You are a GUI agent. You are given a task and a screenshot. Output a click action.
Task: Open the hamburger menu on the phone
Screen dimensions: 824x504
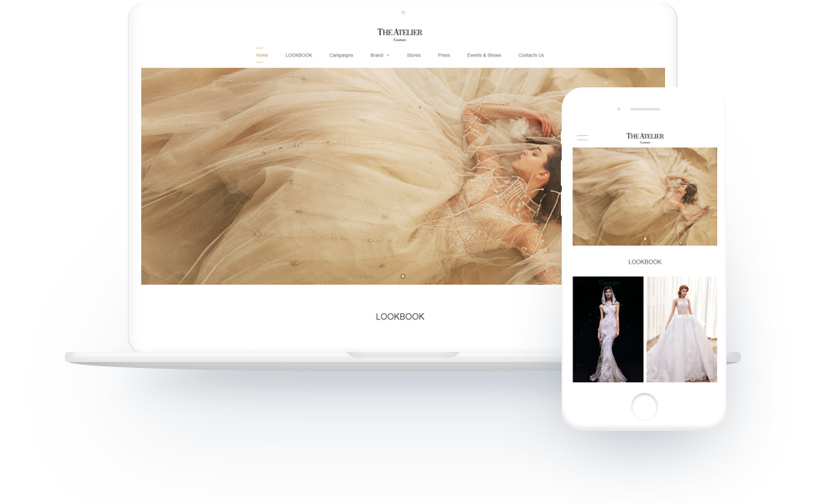582,137
